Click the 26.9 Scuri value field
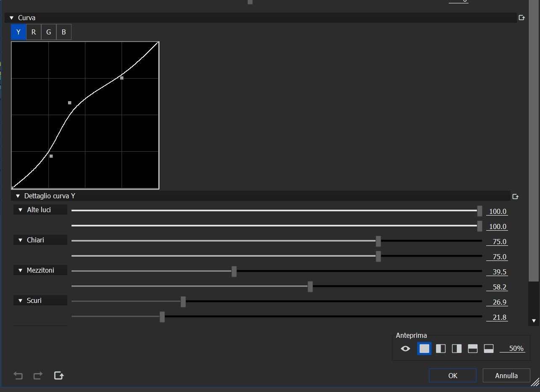This screenshot has height=392, width=540. 497,303
